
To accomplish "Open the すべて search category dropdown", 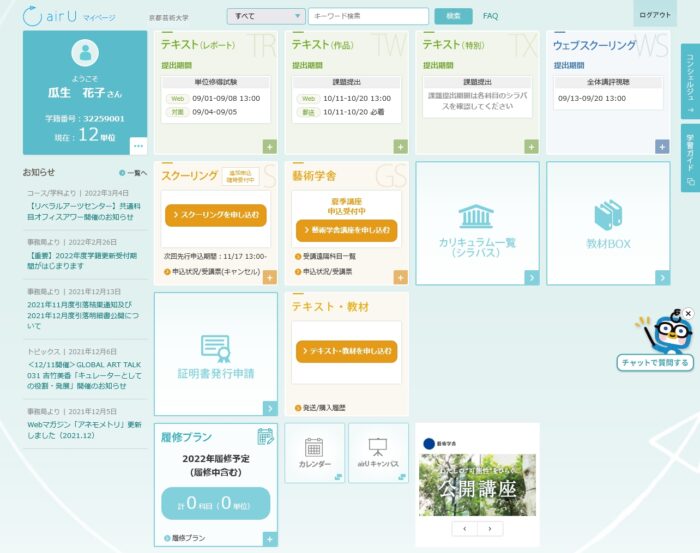I will click(x=266, y=16).
